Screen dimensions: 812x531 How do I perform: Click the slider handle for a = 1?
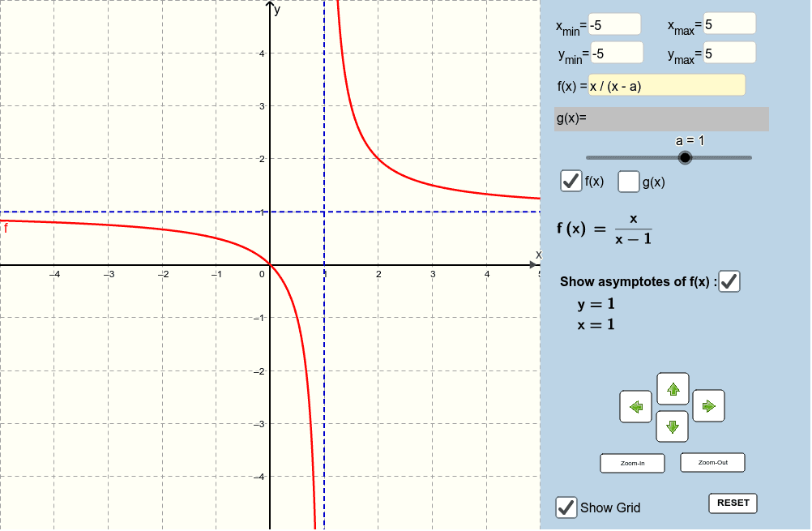click(x=685, y=157)
